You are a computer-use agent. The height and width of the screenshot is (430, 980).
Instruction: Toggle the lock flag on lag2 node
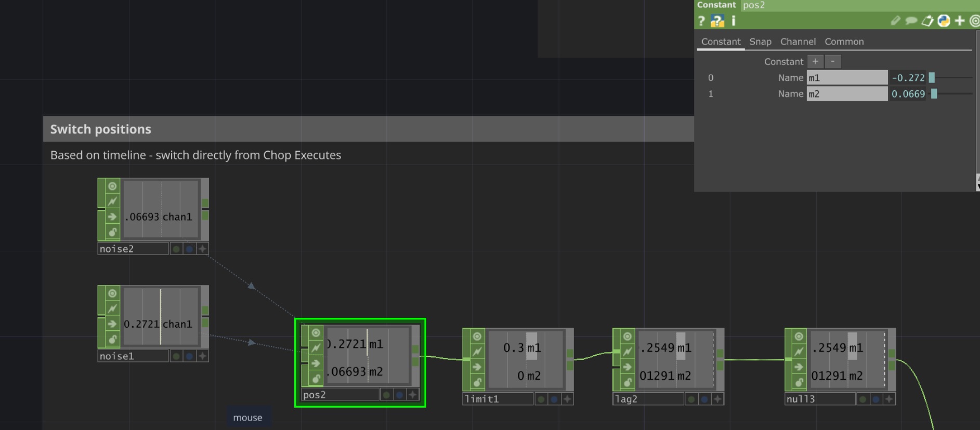point(628,382)
